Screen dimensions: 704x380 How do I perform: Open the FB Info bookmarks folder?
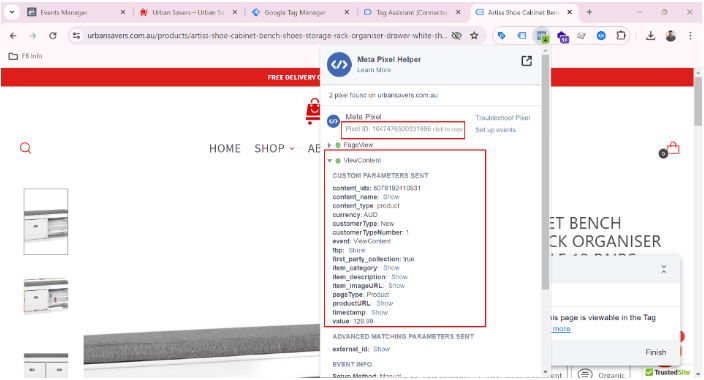[26, 56]
